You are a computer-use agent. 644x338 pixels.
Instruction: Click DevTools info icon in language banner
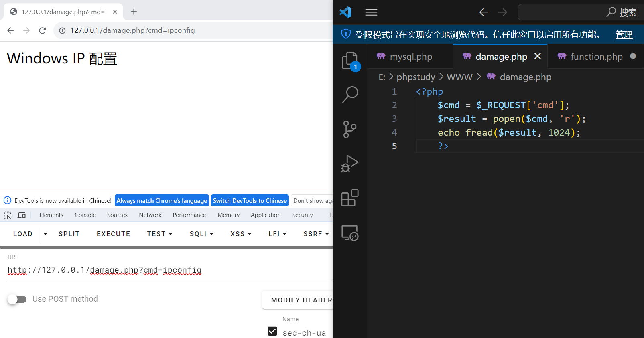(x=7, y=200)
